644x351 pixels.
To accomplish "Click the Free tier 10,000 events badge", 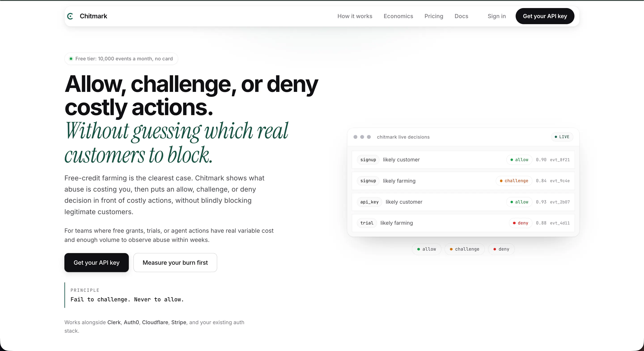I will (121, 59).
